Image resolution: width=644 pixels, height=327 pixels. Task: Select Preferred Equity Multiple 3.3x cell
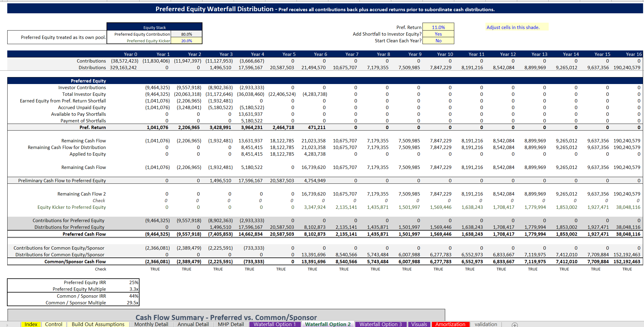134,289
